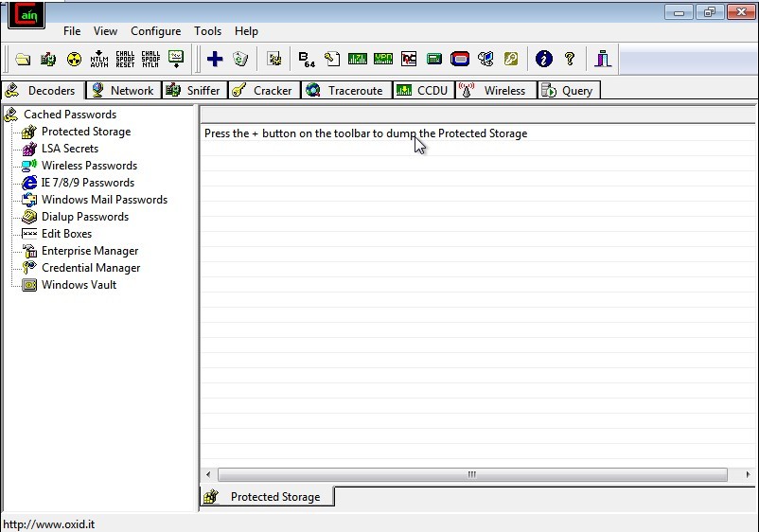Open the Configure menu
Image resolution: width=759 pixels, height=532 pixels.
coord(156,31)
